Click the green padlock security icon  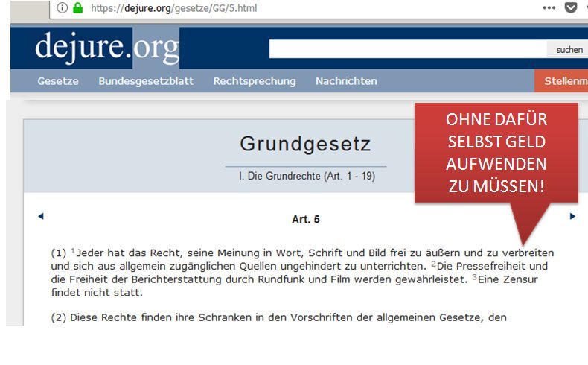77,8
